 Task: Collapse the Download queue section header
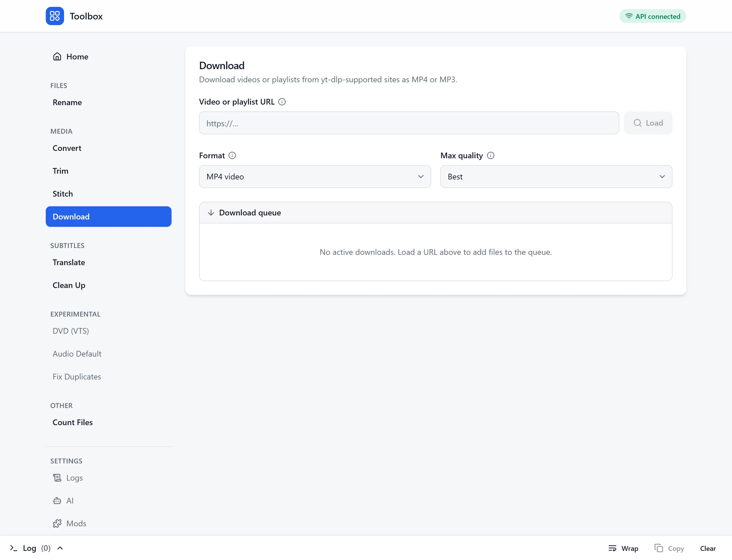(435, 213)
